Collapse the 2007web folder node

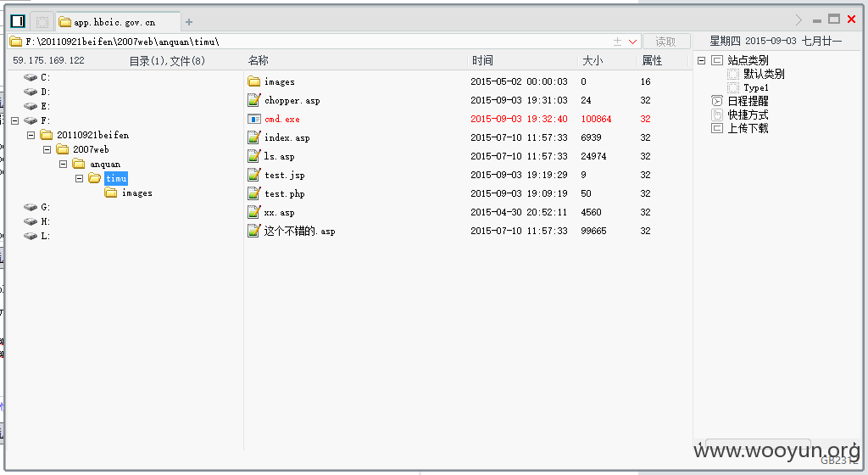47,149
